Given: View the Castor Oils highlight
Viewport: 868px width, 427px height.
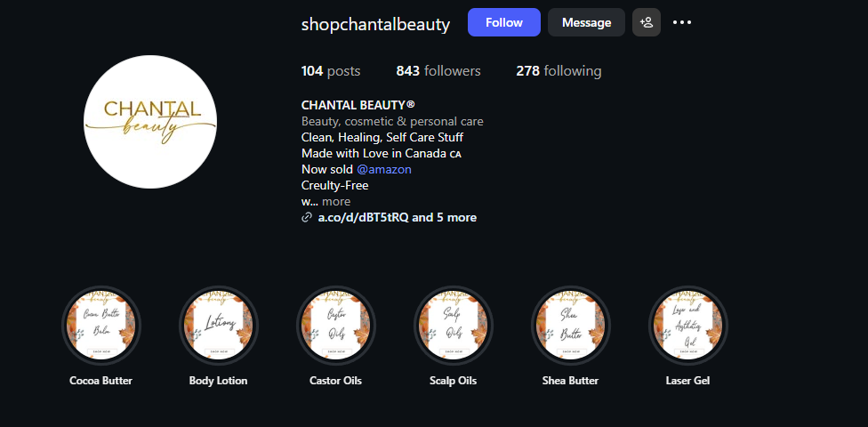Looking at the screenshot, I should 335,326.
